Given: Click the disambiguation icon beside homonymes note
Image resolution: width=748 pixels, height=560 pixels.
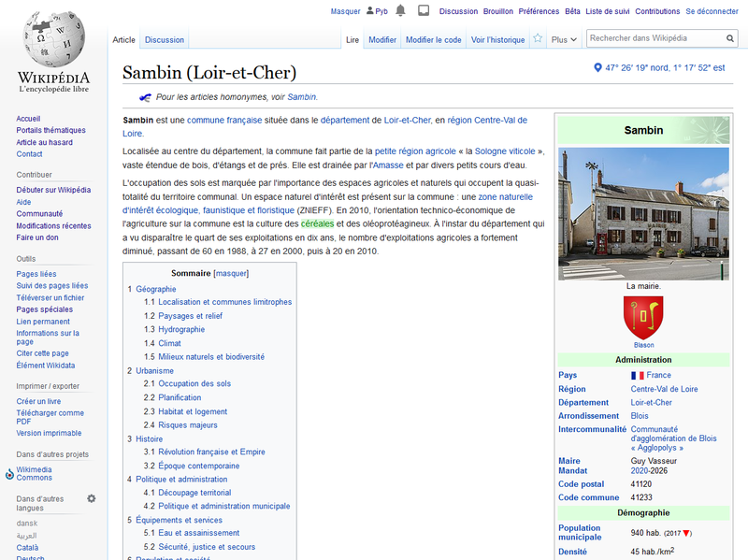Looking at the screenshot, I should (x=145, y=97).
